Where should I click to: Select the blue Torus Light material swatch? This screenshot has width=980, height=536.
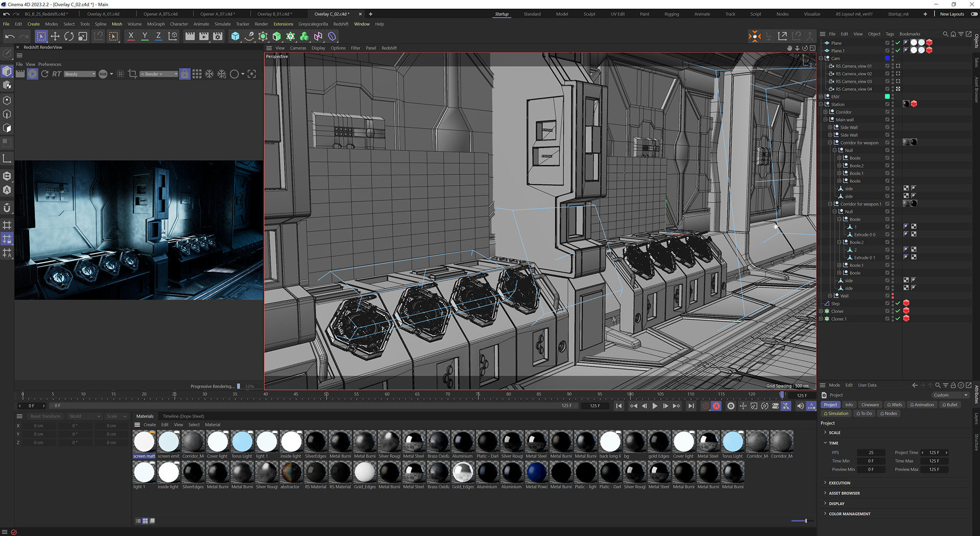point(242,442)
